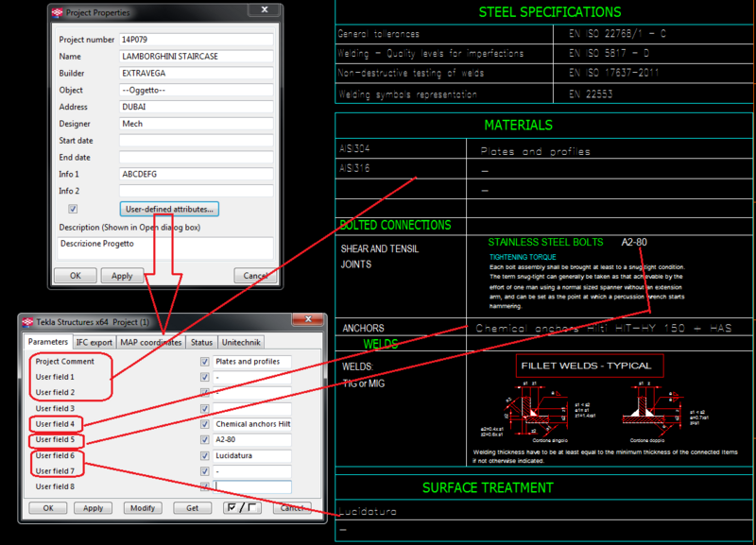Viewport: 756px width, 545px height.
Task: Uncheck the Plates and profiles checkbox
Action: tap(205, 361)
